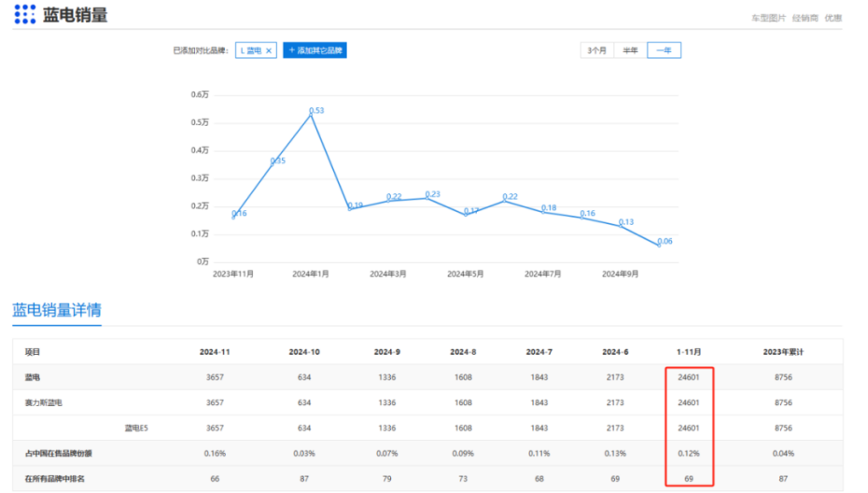Open the 车型图片 link
868x493 pixels.
(768, 19)
